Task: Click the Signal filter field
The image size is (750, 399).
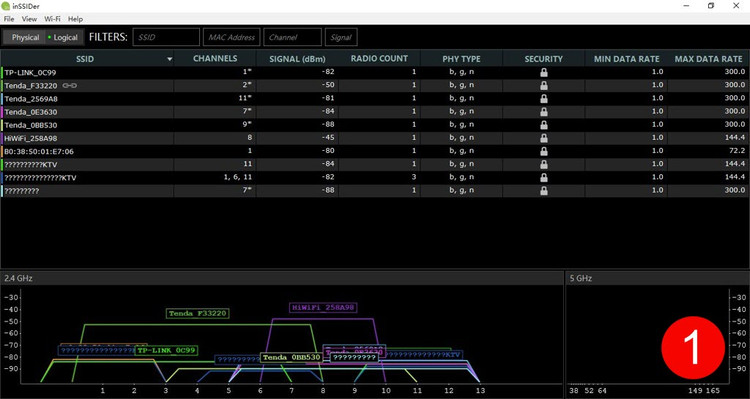Action: [341, 37]
